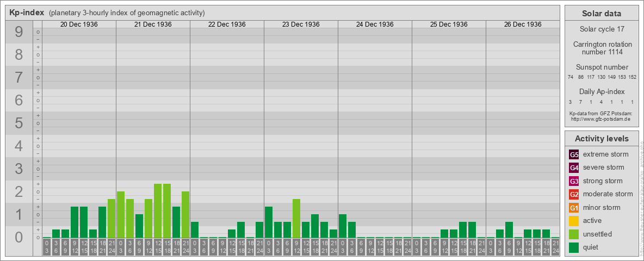Select the yellow 'active' legend swatch
The image size is (644, 261).
point(574,221)
